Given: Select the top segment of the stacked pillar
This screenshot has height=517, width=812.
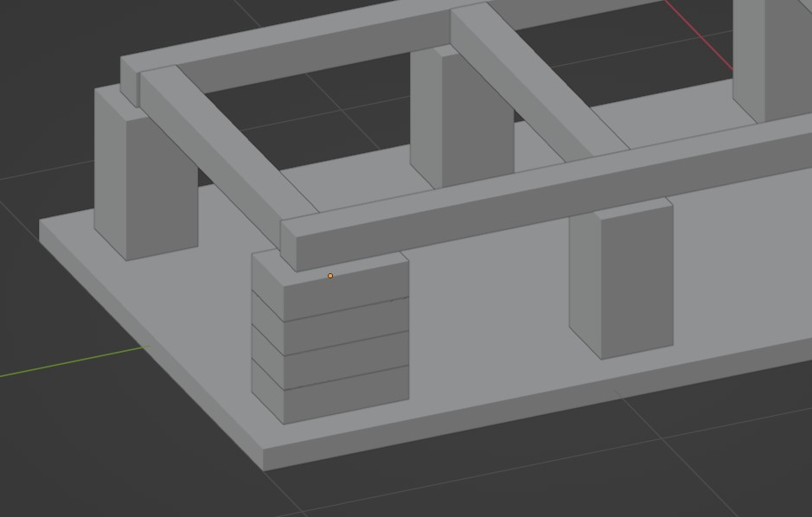Looking at the screenshot, I should click(346, 286).
